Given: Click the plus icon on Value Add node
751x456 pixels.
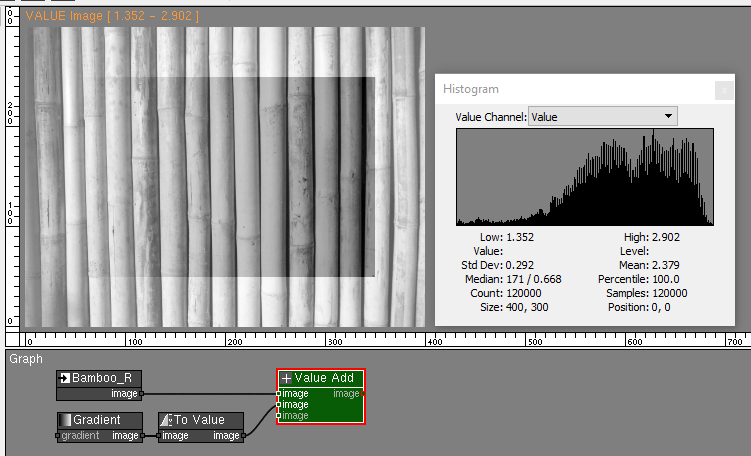Looking at the screenshot, I should click(x=286, y=378).
